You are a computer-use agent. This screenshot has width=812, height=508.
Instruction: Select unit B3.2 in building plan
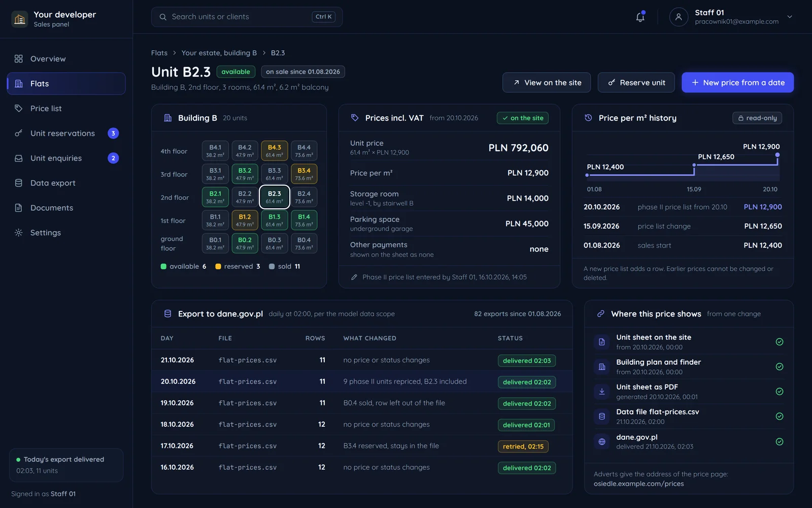tap(245, 174)
